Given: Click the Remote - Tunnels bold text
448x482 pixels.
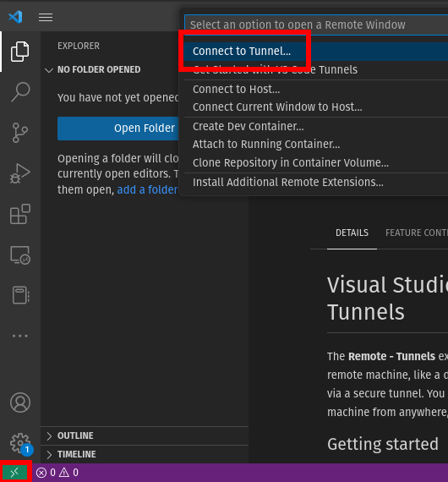Looking at the screenshot, I should tap(391, 357).
